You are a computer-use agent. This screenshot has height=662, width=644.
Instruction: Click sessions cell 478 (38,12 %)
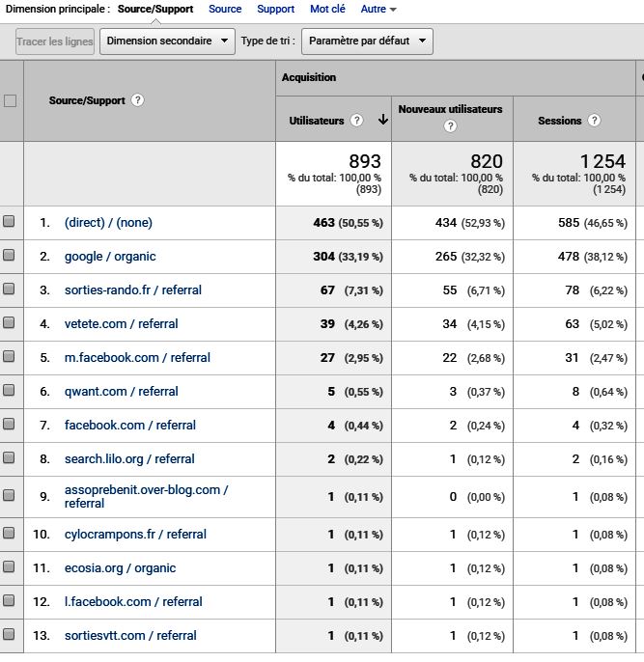click(593, 257)
